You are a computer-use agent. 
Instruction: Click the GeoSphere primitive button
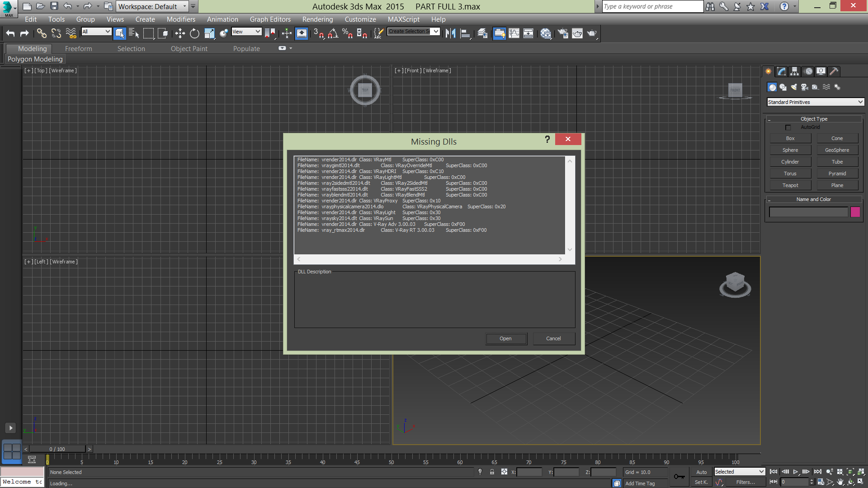pyautogui.click(x=837, y=150)
